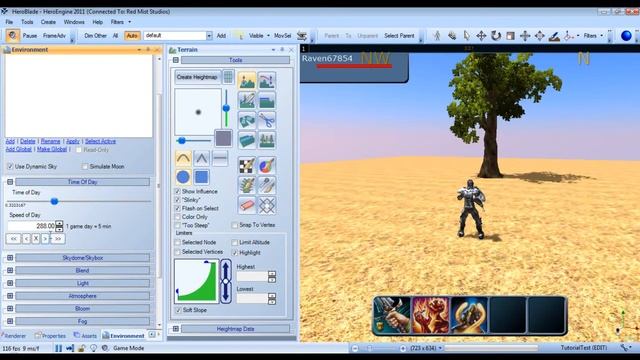Open the Windows menu
640x360 pixels.
click(74, 22)
